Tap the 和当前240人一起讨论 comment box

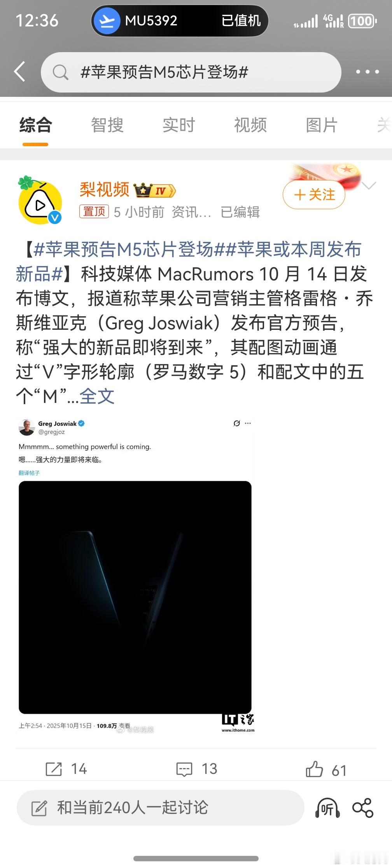click(160, 808)
